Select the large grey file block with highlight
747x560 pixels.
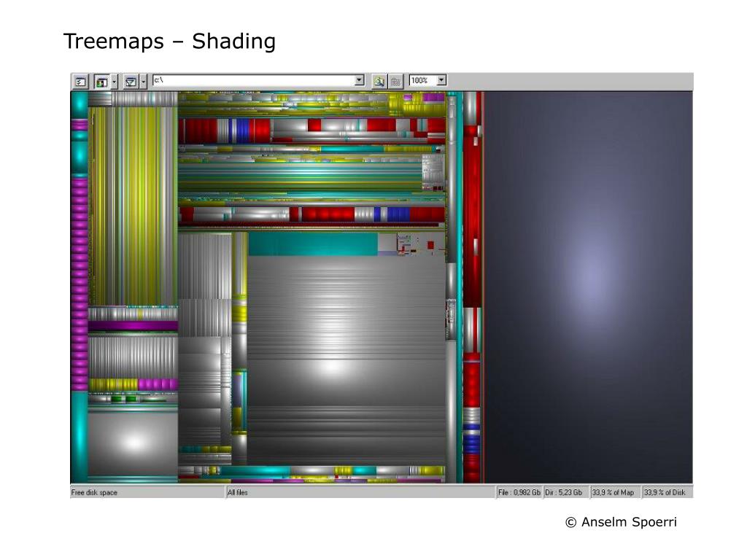point(347,360)
